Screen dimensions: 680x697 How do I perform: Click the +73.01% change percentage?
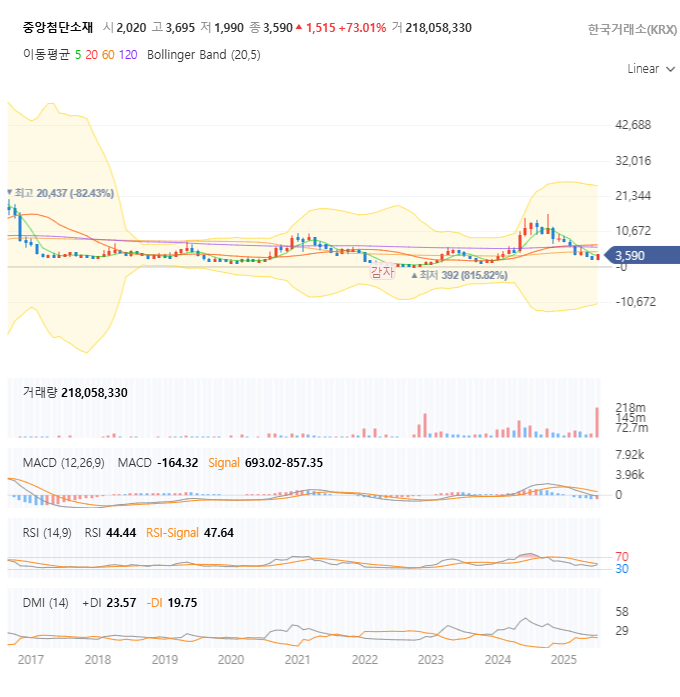coord(362,28)
